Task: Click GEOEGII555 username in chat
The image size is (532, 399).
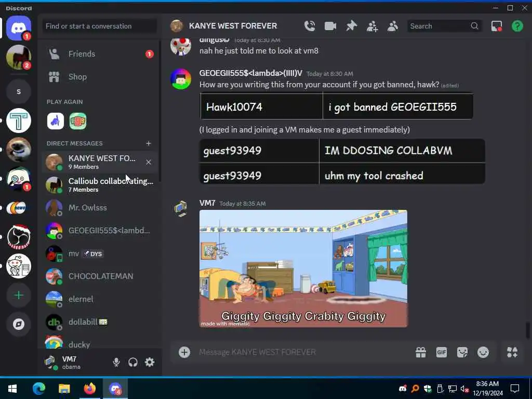Action: (x=250, y=73)
